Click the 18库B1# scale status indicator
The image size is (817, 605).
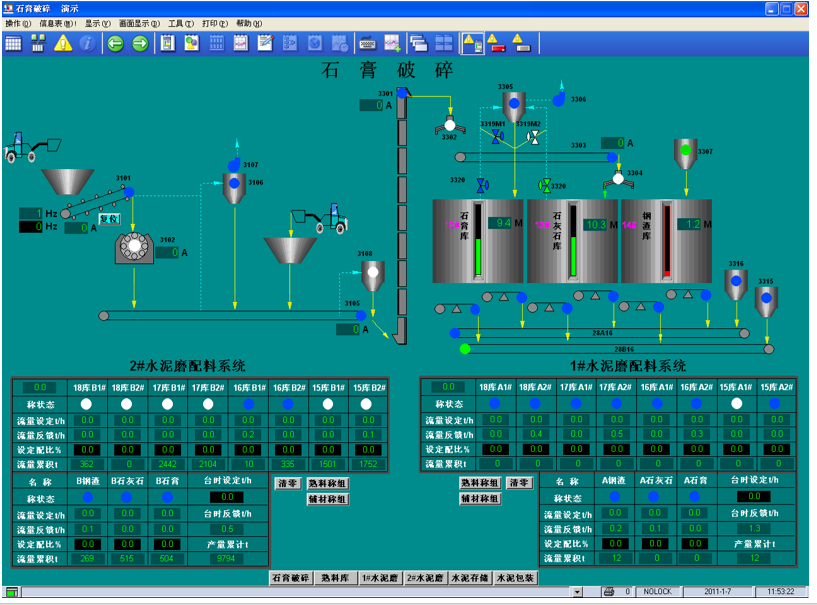86,404
